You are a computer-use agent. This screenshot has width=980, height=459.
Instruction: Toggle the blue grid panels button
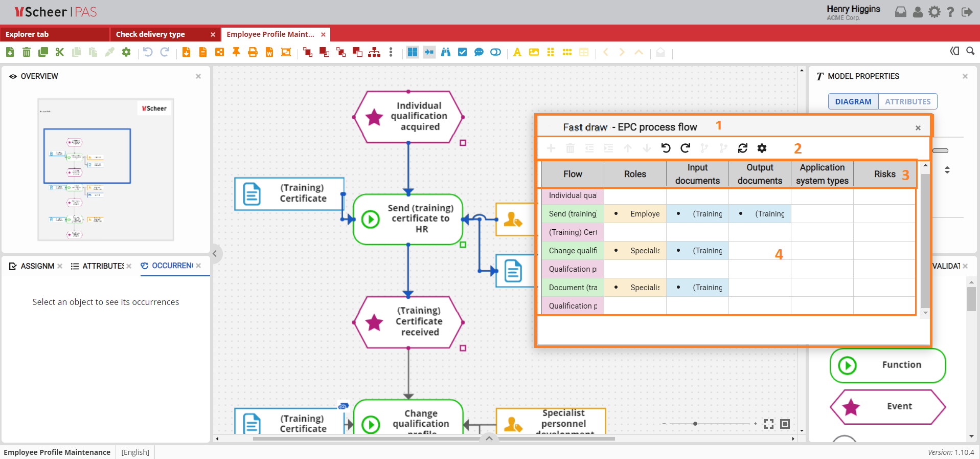413,52
